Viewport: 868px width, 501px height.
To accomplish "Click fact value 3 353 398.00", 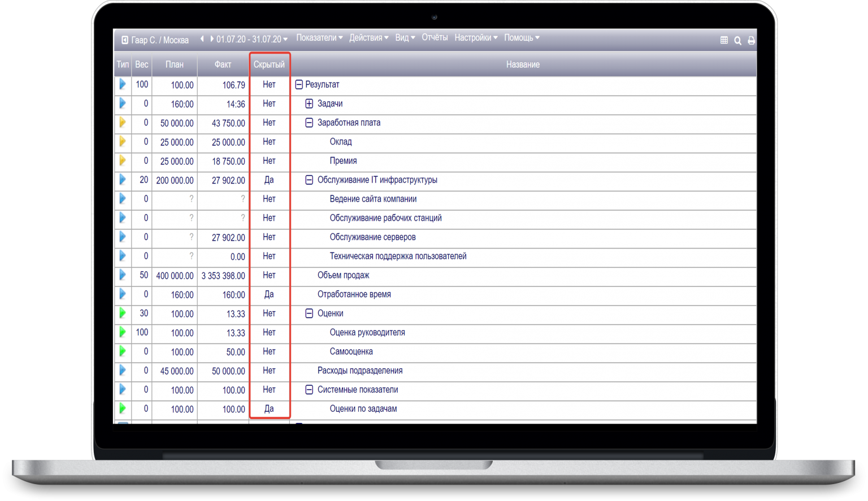I will [x=223, y=276].
